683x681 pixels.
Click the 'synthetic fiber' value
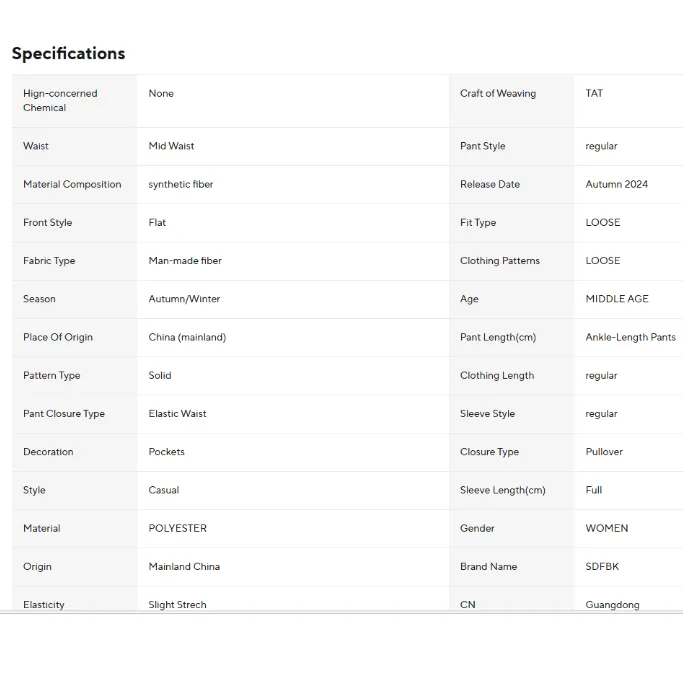coord(181,184)
